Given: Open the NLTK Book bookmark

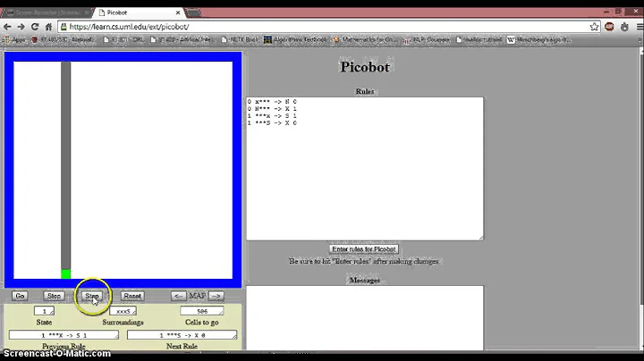Looking at the screenshot, I should point(240,40).
